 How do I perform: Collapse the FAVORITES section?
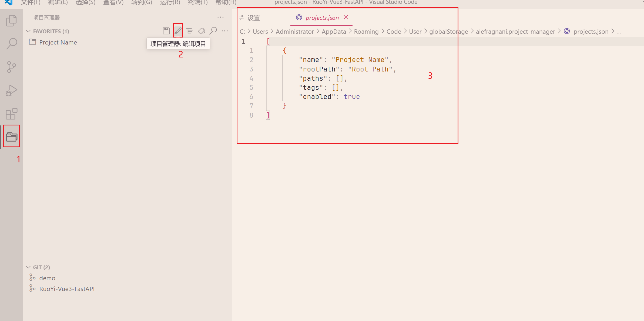point(28,31)
